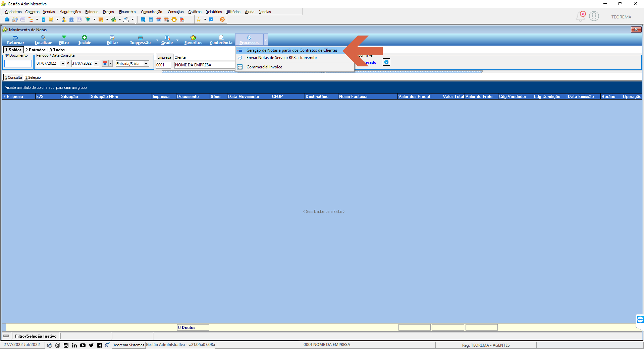
Task: Expand the Impressão dropdown arrow
Action: pos(157,40)
